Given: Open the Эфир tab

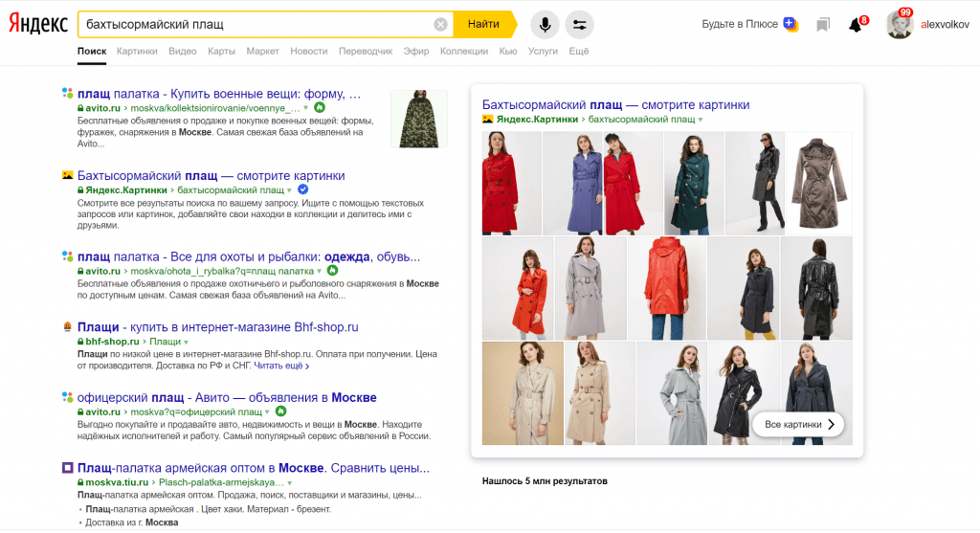Looking at the screenshot, I should click(416, 52).
